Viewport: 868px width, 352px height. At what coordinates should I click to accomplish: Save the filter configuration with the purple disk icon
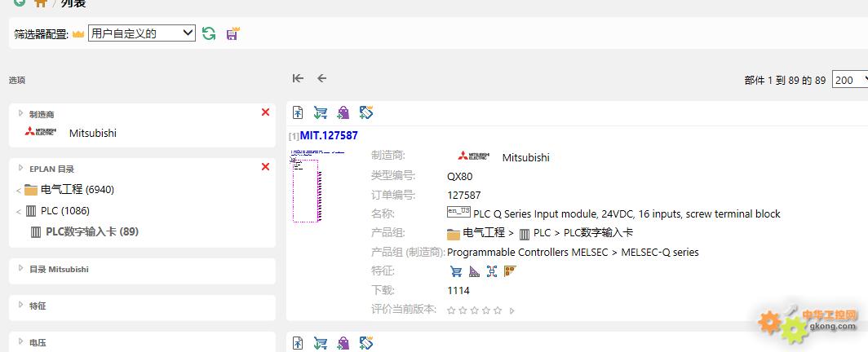click(x=232, y=33)
